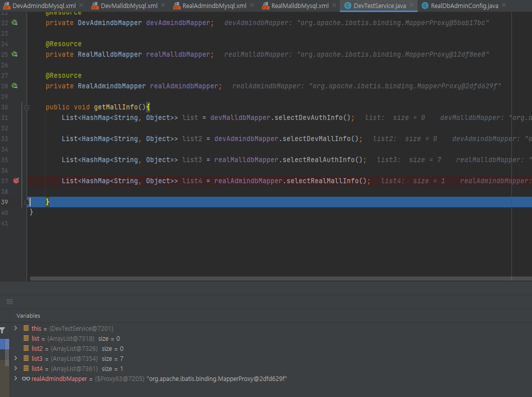Viewport: 532px width, 397px height.
Task: Close the DevMalldbMysql.xml tab
Action: click(163, 6)
